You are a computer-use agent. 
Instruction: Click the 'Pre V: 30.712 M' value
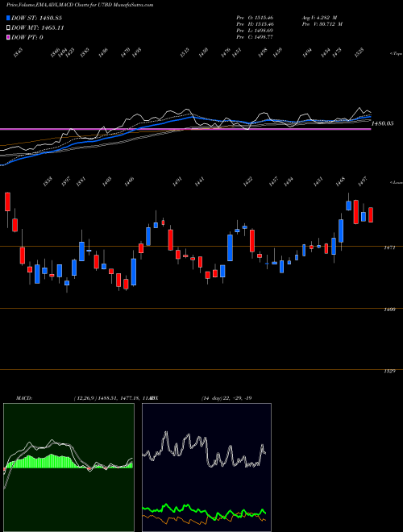tap(322, 24)
